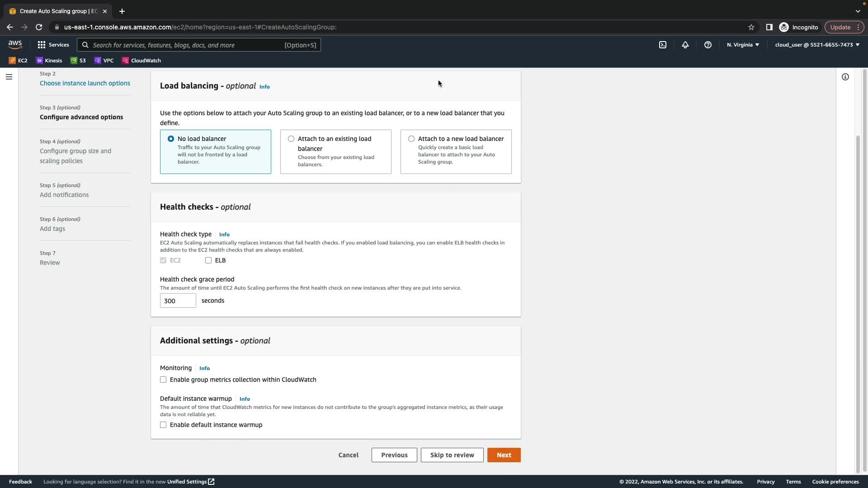Open the help question mark icon
This screenshot has height=488, width=868.
pos(708,45)
